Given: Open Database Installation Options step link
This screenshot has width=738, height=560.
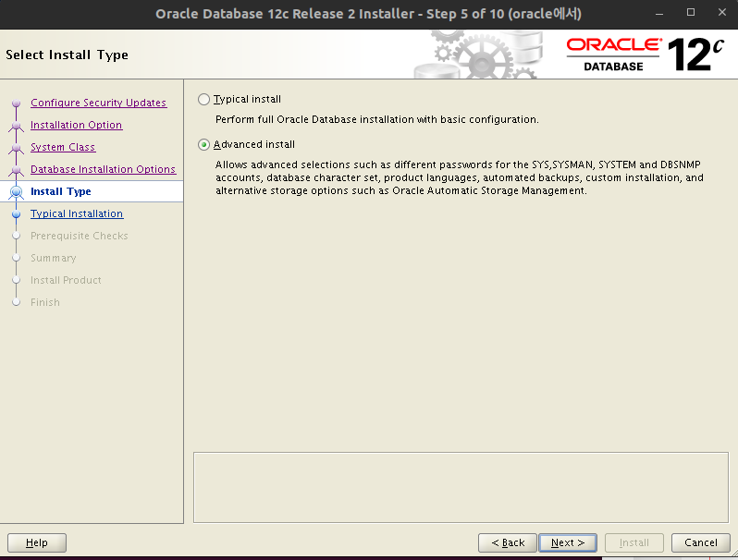Looking at the screenshot, I should click(103, 169).
